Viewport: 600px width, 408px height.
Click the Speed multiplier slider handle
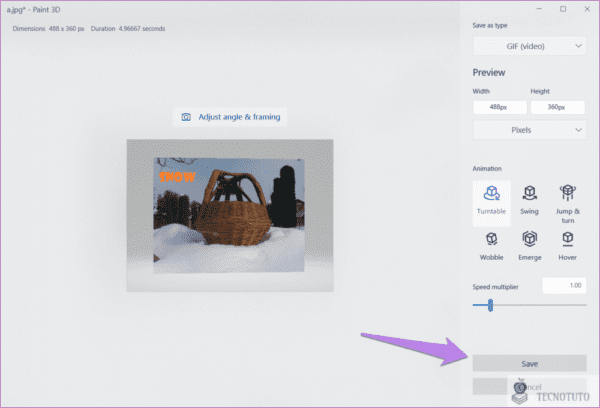(x=490, y=305)
